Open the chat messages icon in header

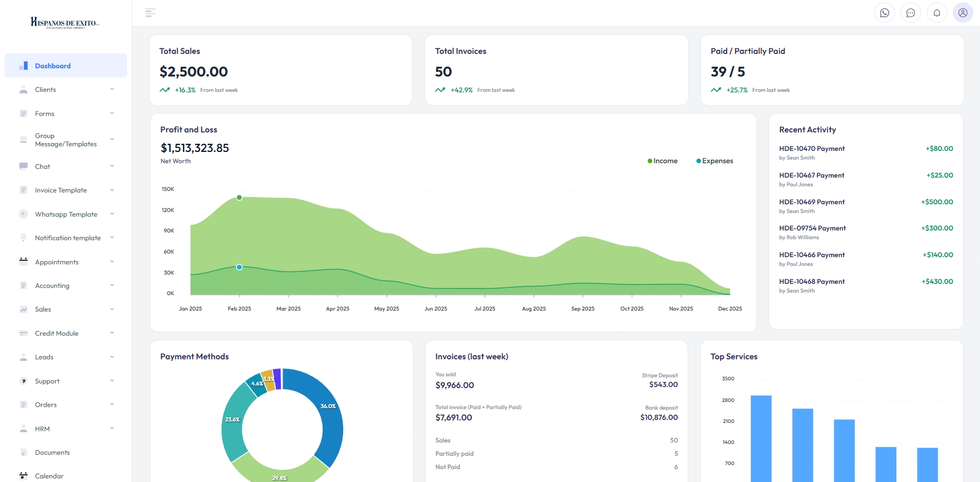911,13
